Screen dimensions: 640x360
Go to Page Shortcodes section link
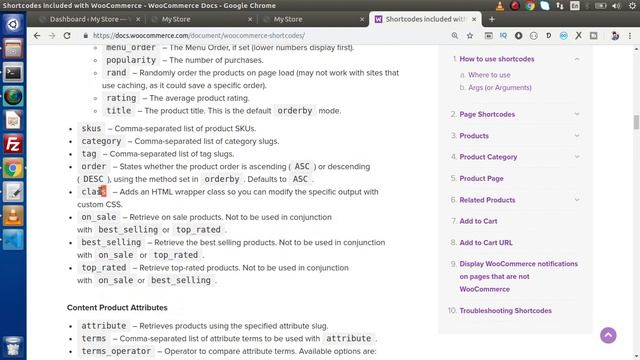click(487, 114)
